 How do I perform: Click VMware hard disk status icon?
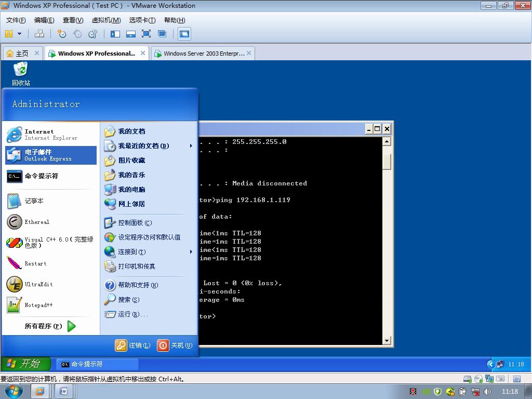[x=468, y=379]
